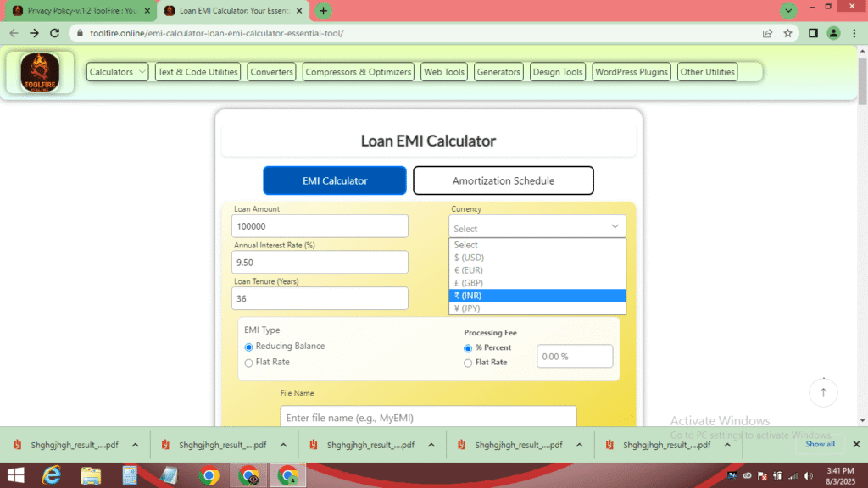This screenshot has height=488, width=868.
Task: Choose Flat Rate EMI type
Action: click(248, 362)
